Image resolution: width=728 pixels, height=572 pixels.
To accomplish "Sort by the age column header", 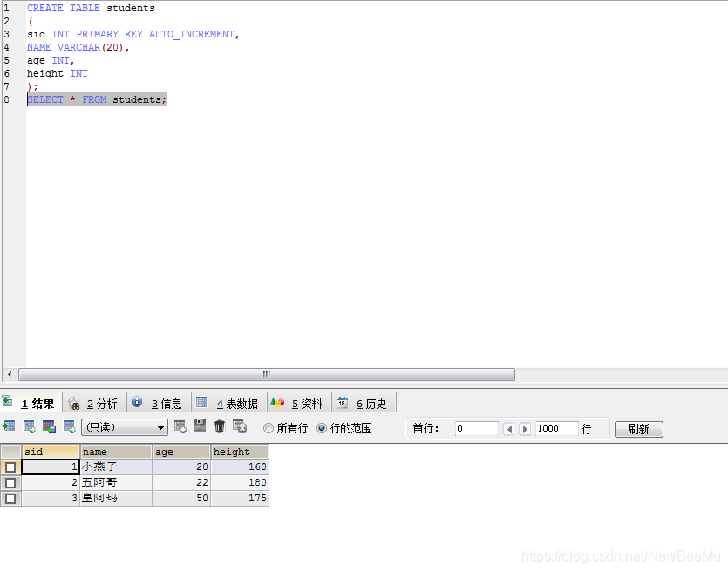I will click(x=181, y=452).
